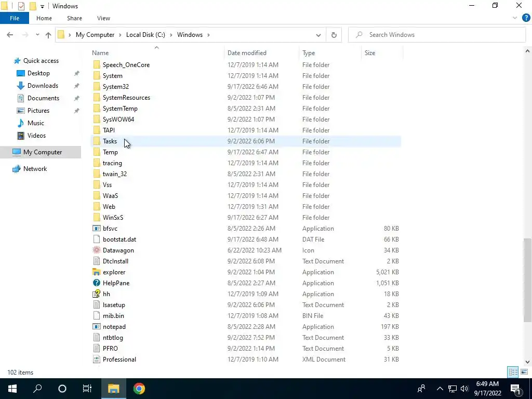Select the DtcInstall text document
The image size is (532, 399).
[246, 261]
